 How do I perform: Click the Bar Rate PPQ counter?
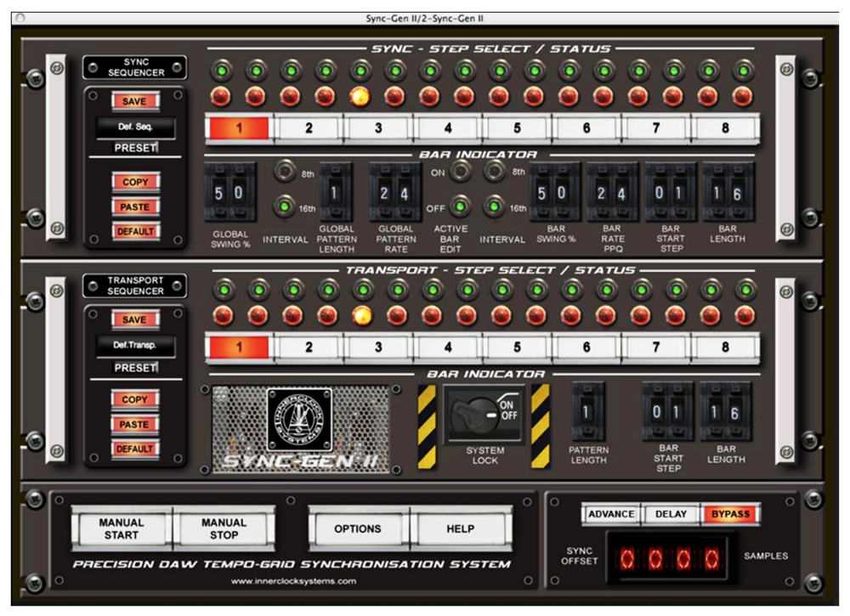[x=612, y=193]
